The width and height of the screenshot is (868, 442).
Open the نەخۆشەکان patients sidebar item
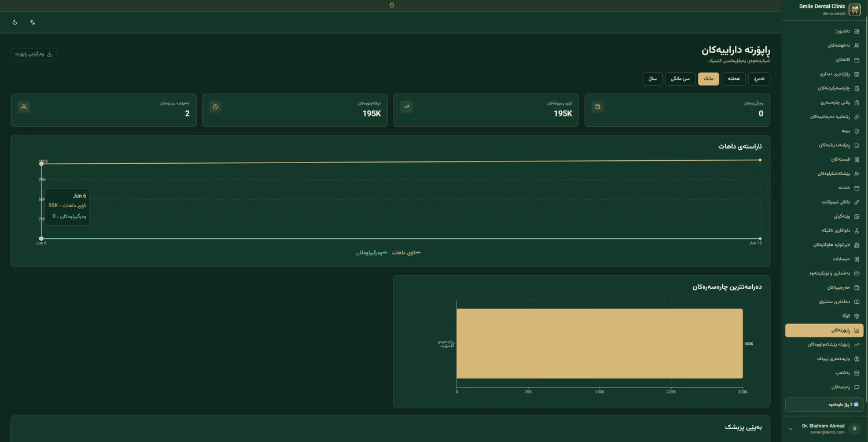[824, 46]
